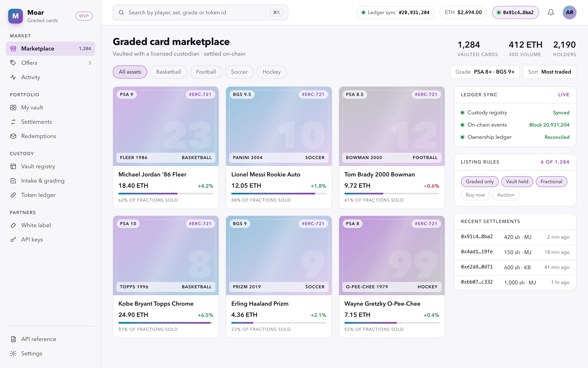Click the Offers tag icon
Image resolution: width=588 pixels, height=368 pixels.
click(x=13, y=63)
